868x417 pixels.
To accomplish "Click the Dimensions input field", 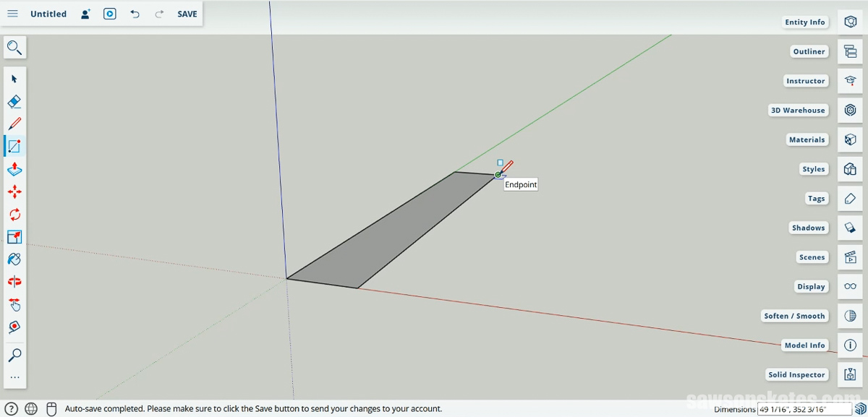I will [804, 409].
